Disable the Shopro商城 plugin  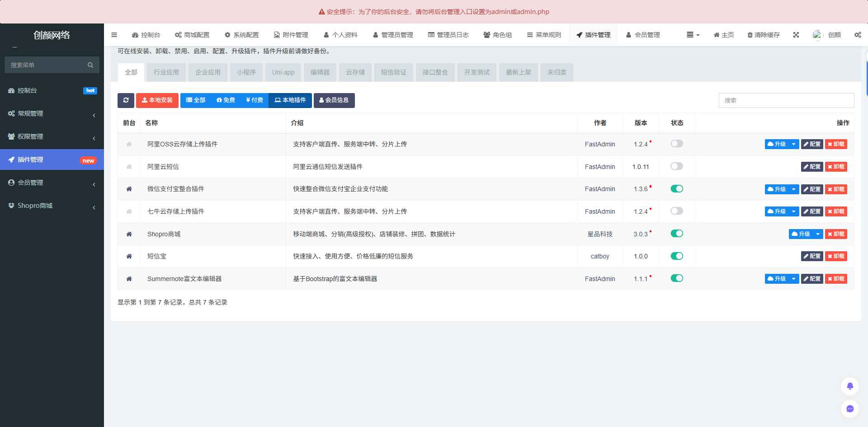click(x=676, y=234)
